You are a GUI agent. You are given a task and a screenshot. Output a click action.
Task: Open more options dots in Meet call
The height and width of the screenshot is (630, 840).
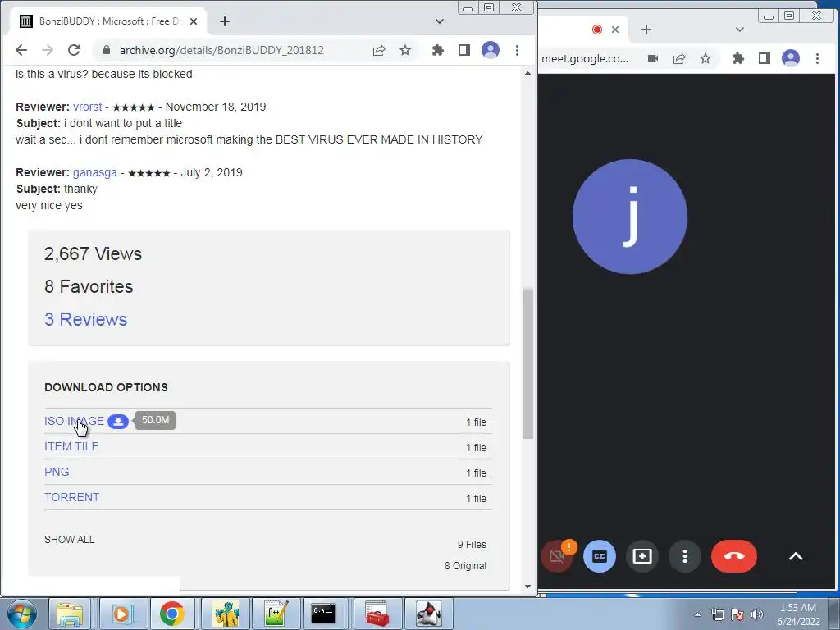tap(685, 556)
